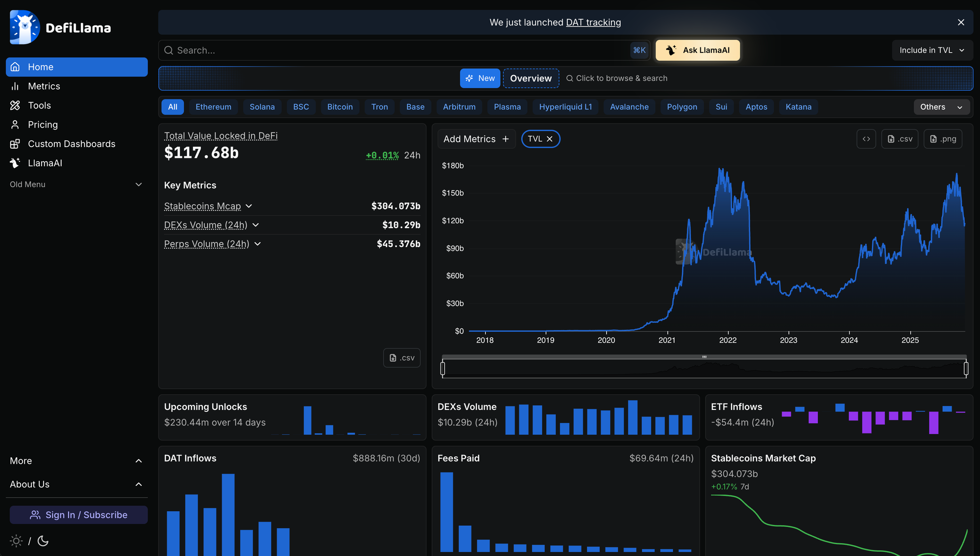Click the DefiLlama logo icon

pos(24,27)
